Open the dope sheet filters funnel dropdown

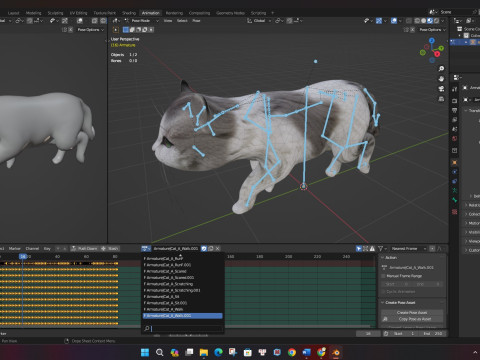click(x=382, y=248)
